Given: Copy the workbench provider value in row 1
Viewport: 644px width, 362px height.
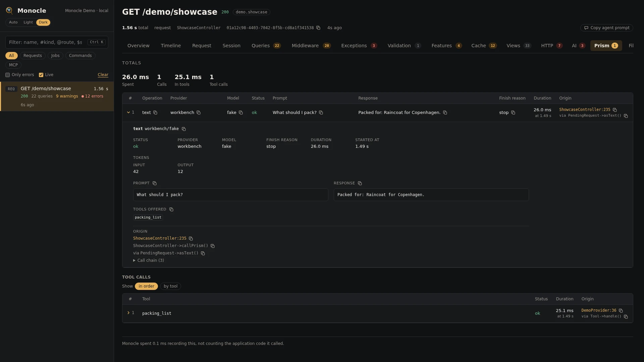Looking at the screenshot, I should [x=199, y=113].
